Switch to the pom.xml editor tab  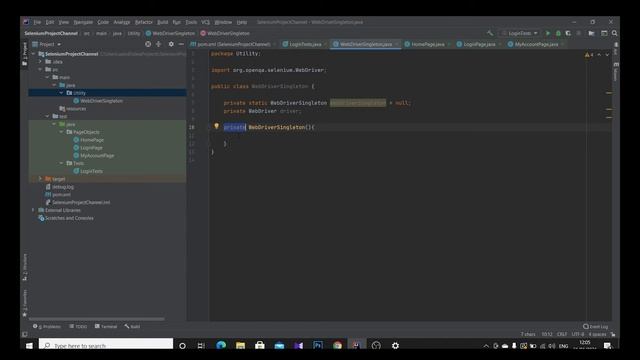click(x=233, y=44)
